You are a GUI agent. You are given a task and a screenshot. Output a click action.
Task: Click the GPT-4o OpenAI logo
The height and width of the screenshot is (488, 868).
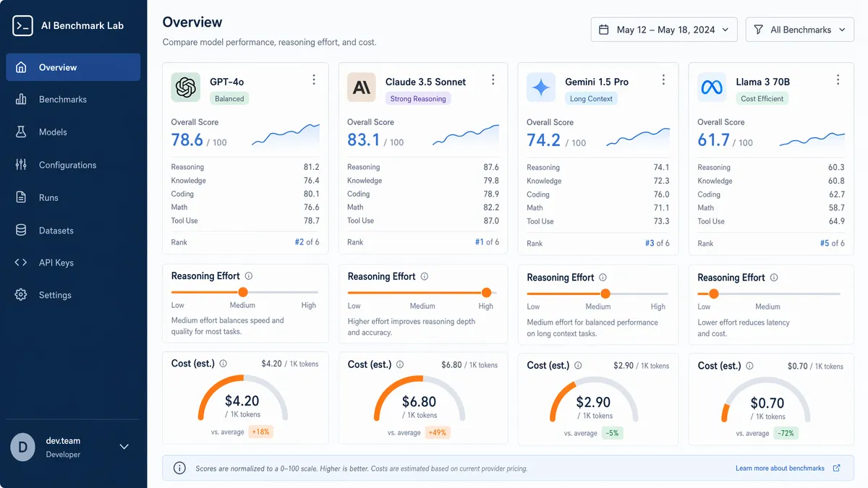tap(186, 87)
